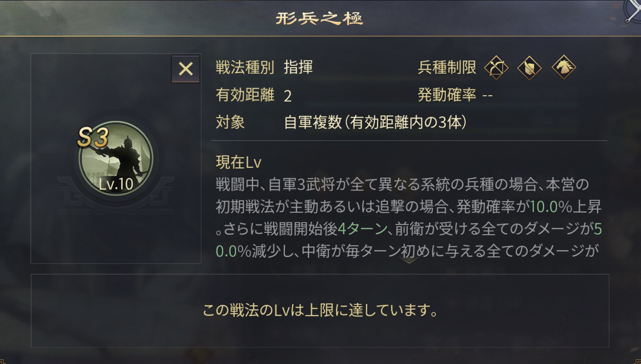The height and width of the screenshot is (364, 641).
Task: Close the 形兵之極 skill detail window
Action: pos(186,68)
